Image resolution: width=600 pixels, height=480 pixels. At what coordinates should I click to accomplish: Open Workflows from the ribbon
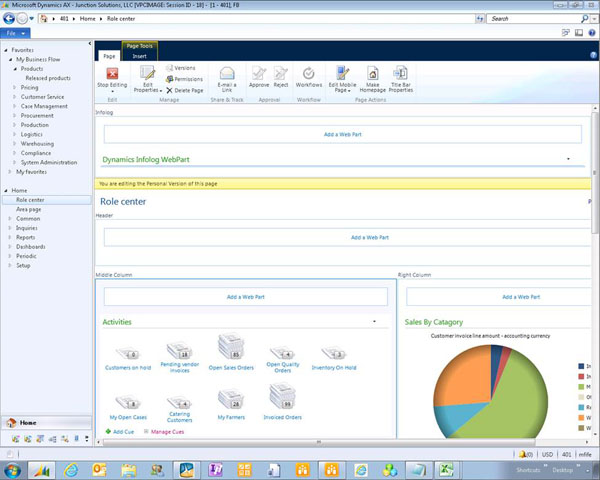[x=309, y=77]
